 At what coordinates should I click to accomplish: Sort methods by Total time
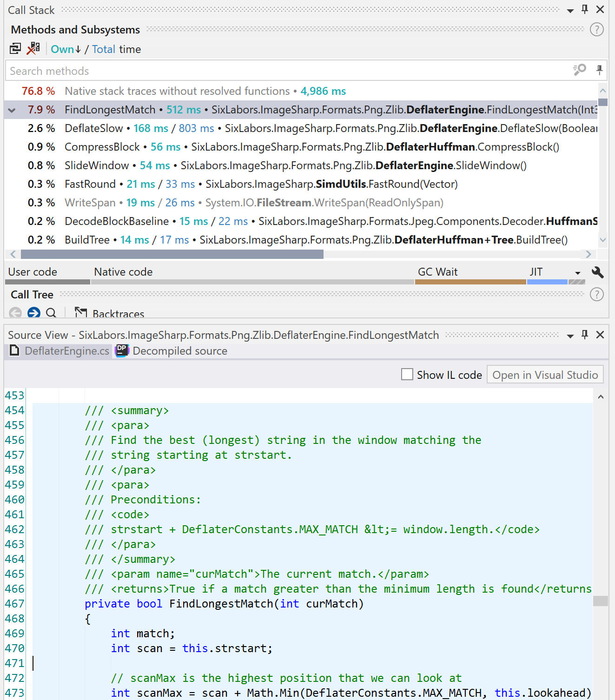(x=104, y=49)
